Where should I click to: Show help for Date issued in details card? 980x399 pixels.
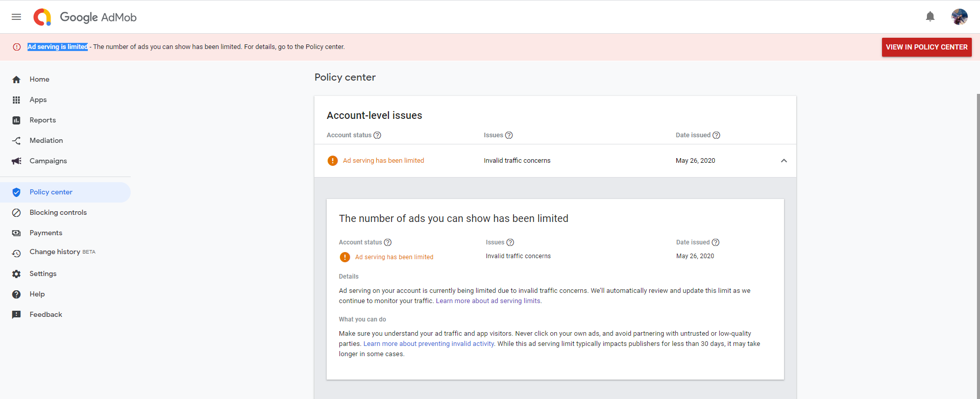pyautogui.click(x=716, y=242)
